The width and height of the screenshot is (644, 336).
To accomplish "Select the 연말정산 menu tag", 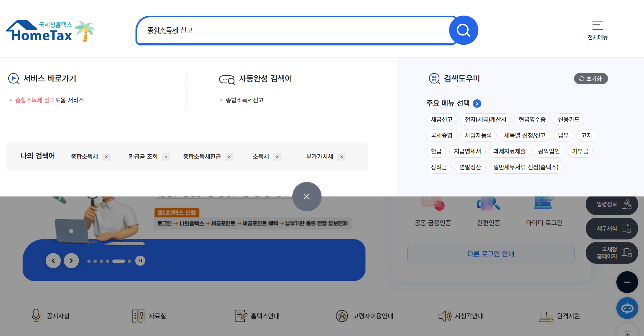I will 470,167.
